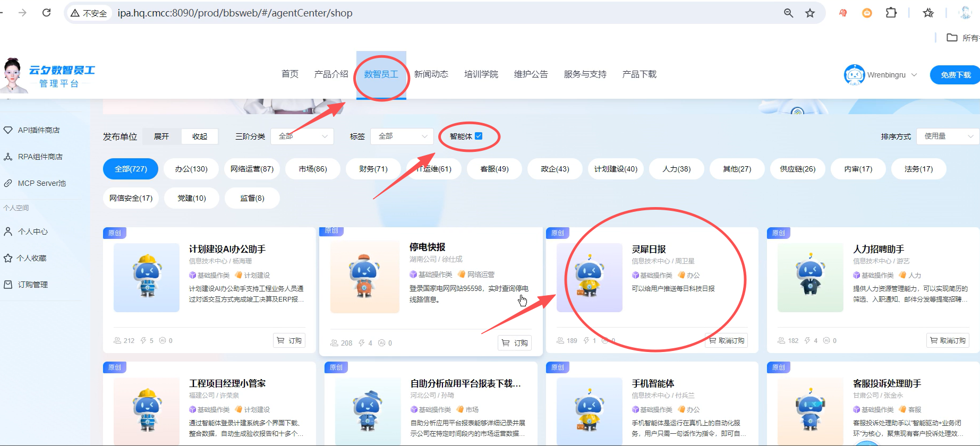Screen dimensions: 980x446
Task: Filter by 监督(8) category
Action: pos(252,198)
